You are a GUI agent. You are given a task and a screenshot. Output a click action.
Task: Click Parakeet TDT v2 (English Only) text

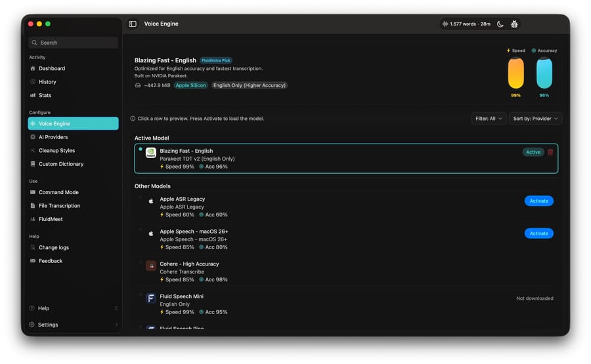click(x=197, y=159)
